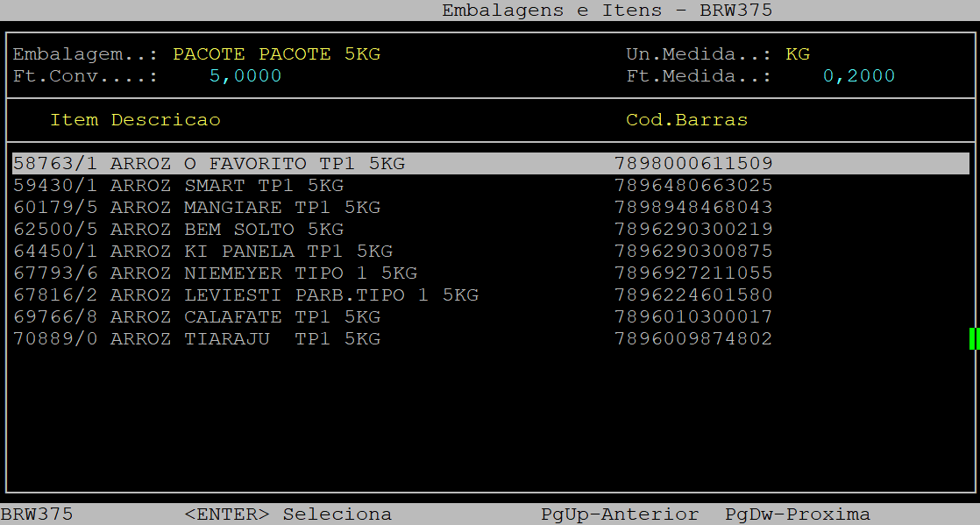Select item code 60179/5
980x525 pixels.
[55, 208]
